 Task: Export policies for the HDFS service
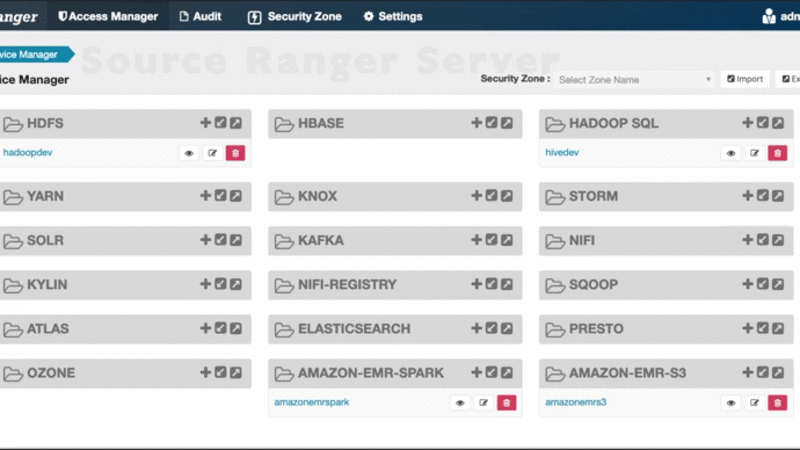tap(236, 123)
